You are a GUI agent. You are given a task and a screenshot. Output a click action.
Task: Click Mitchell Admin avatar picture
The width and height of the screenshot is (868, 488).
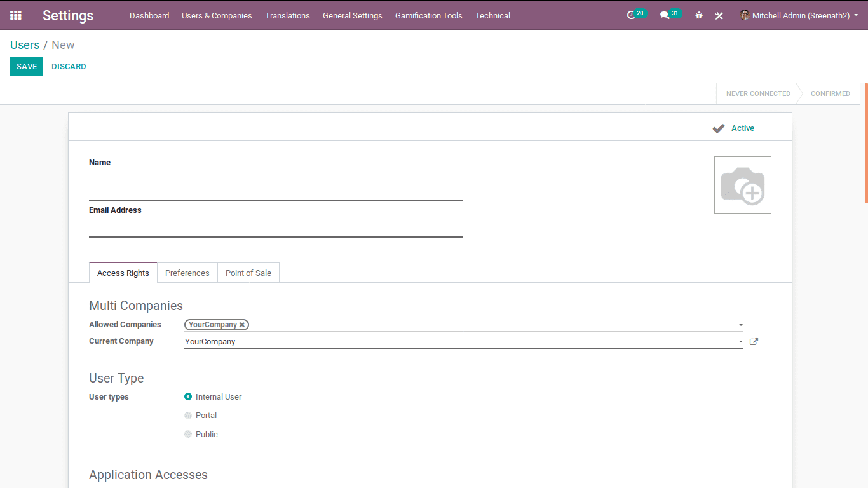745,15
